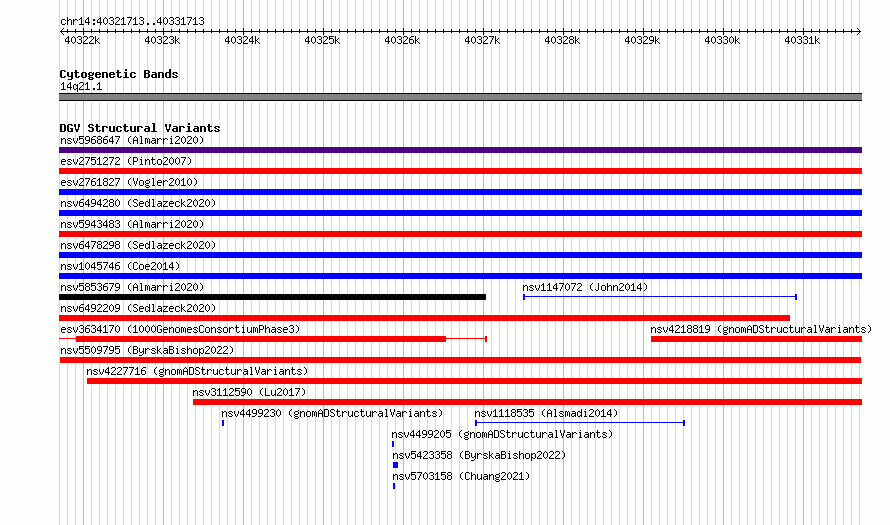Viewport: 890px width, 525px height.
Task: Open nsv1118535 (Alsmadi2014) label
Action: [546, 413]
